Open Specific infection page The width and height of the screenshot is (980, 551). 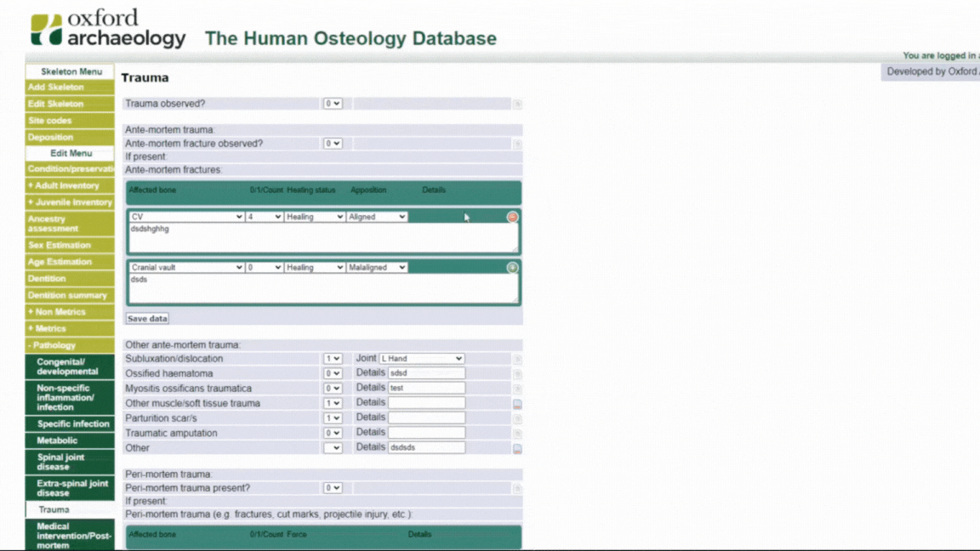point(70,423)
